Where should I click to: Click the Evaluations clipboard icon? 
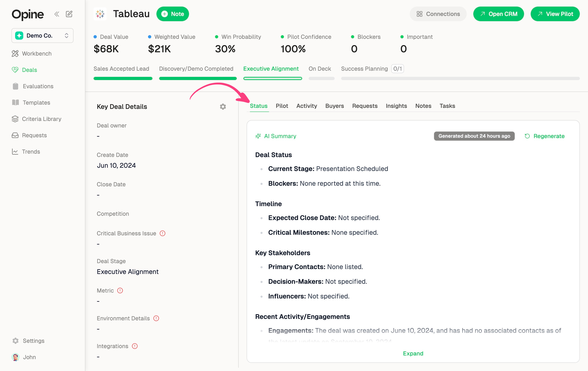tap(15, 86)
